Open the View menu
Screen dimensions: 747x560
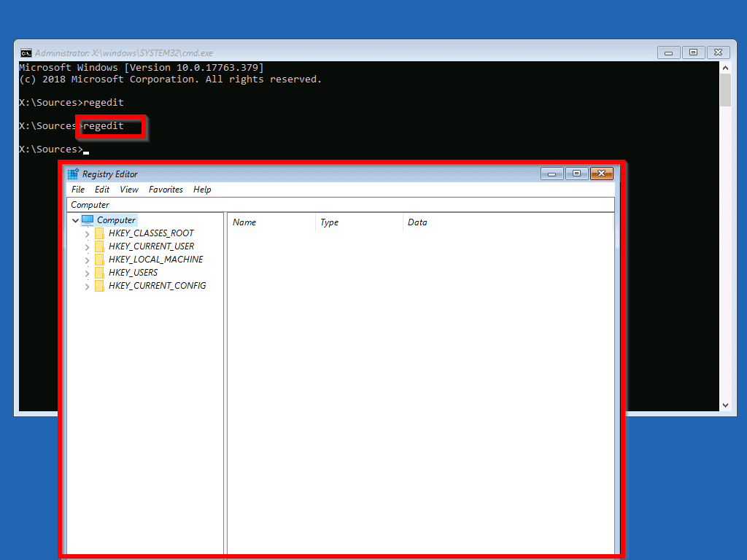(x=128, y=189)
